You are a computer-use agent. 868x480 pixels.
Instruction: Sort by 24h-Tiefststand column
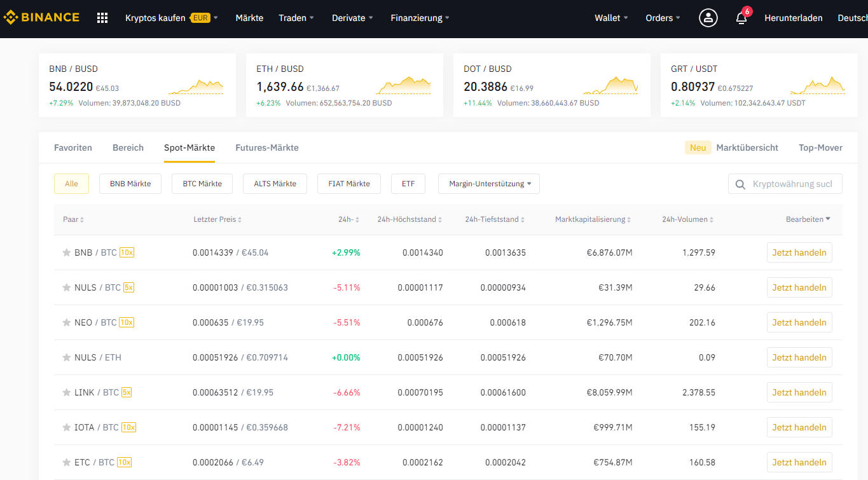pyautogui.click(x=495, y=219)
